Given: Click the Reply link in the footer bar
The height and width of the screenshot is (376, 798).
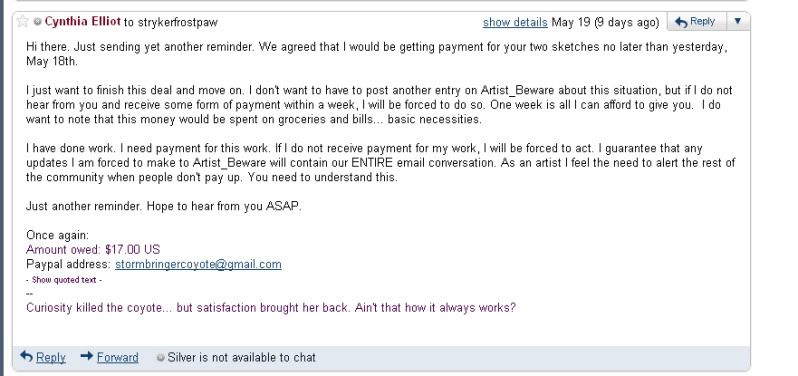Looking at the screenshot, I should point(50,358).
